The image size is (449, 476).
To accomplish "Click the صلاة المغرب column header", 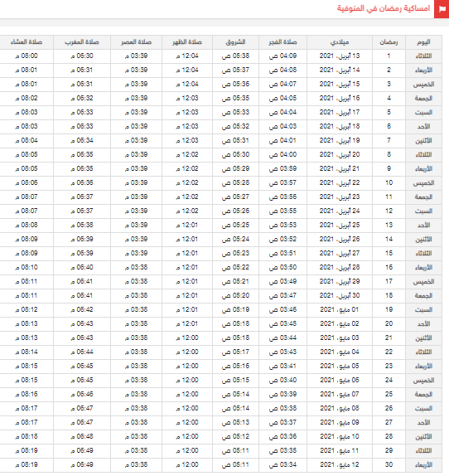I will click(x=82, y=42).
